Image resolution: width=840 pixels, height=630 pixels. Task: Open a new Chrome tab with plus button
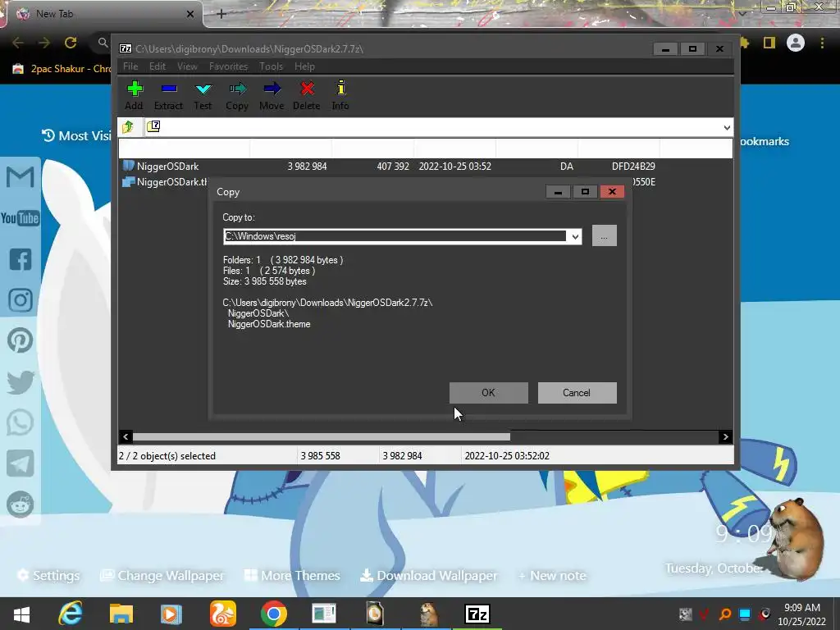point(221,14)
